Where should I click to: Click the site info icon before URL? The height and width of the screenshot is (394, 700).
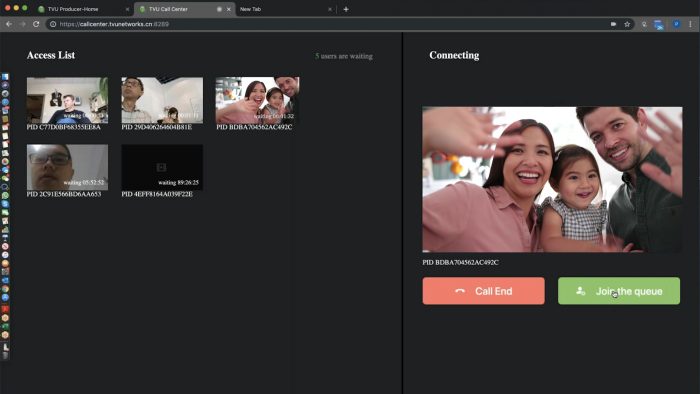(53, 24)
